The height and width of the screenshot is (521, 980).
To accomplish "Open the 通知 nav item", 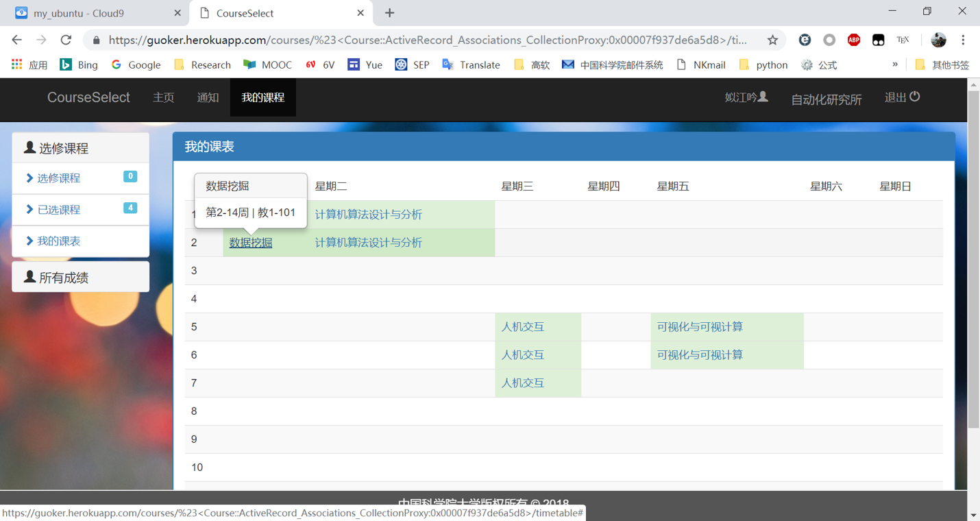I will pyautogui.click(x=208, y=97).
